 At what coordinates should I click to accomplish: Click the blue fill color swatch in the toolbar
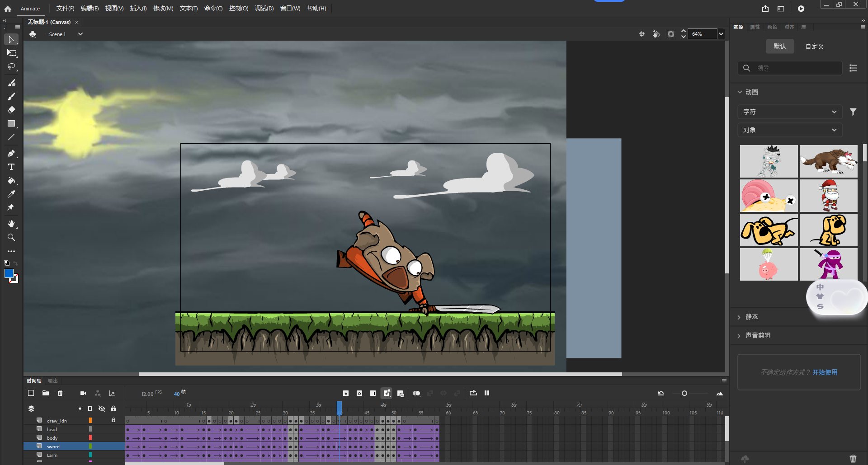pos(9,273)
